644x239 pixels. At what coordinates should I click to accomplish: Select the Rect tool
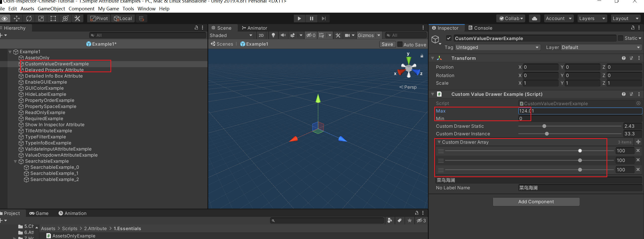tap(53, 19)
